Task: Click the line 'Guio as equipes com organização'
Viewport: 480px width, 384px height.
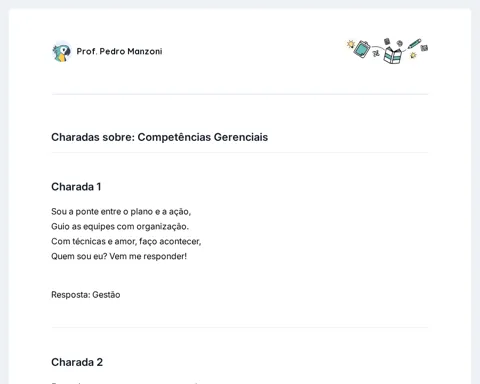Action: [120, 227]
